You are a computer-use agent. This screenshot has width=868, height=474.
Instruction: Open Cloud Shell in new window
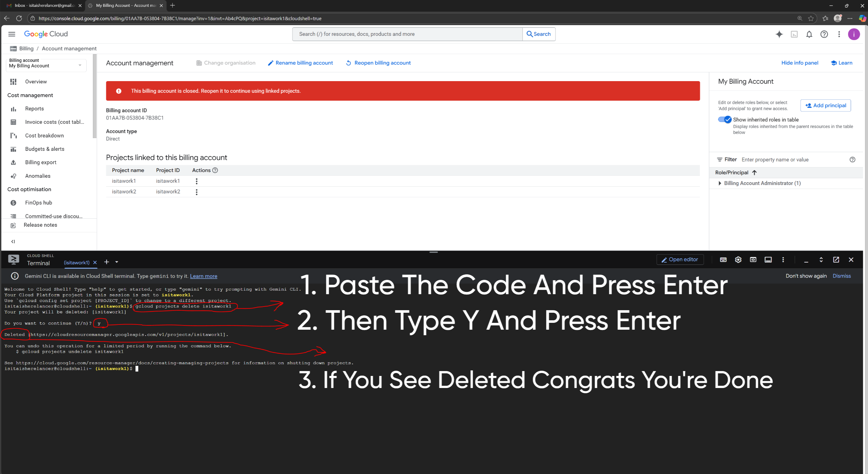[x=836, y=260]
